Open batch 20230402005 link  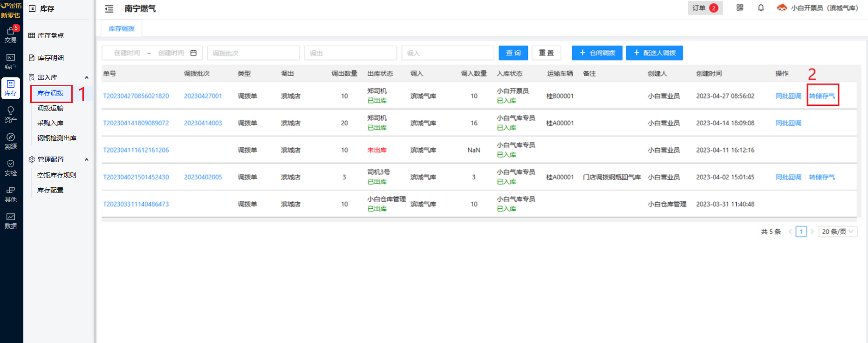(x=203, y=177)
